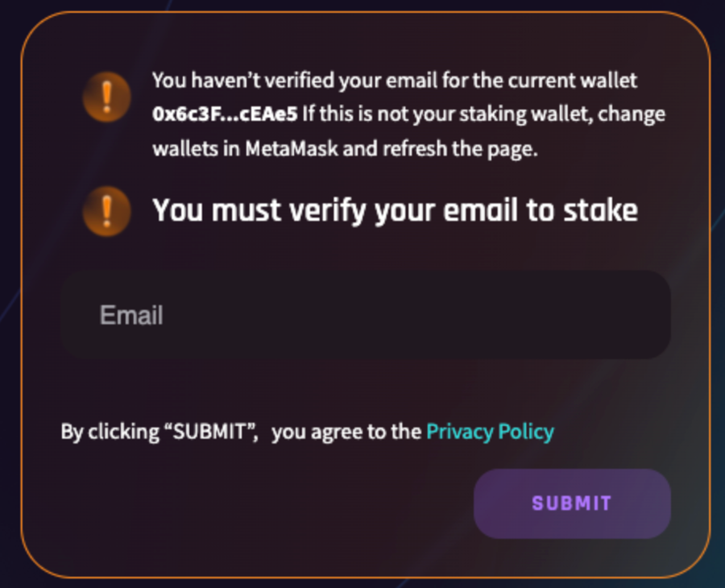Click the warning icon beside the unverified email notice

(x=106, y=97)
